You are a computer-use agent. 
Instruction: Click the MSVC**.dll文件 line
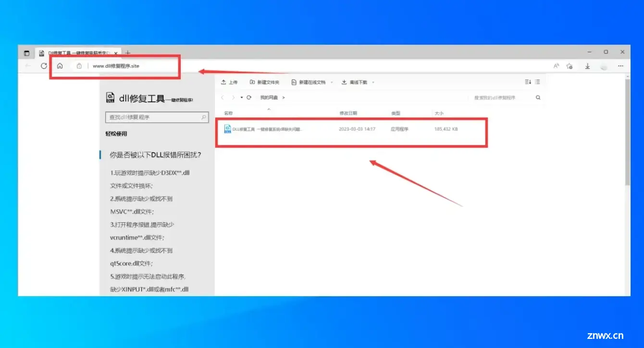pos(132,211)
